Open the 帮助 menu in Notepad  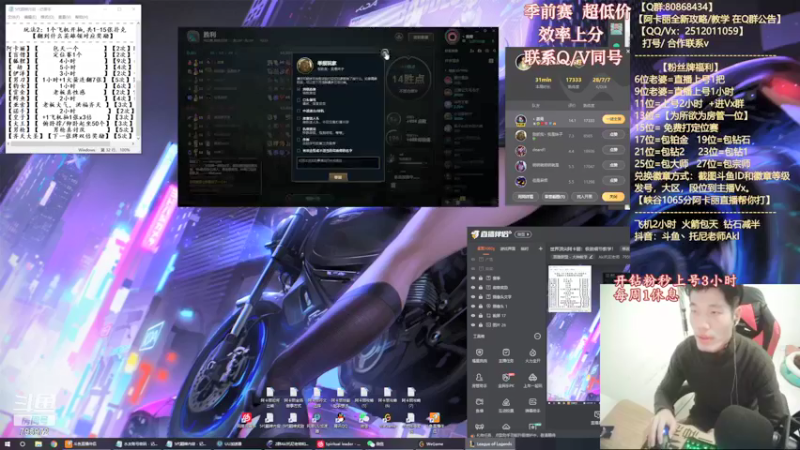[82, 17]
